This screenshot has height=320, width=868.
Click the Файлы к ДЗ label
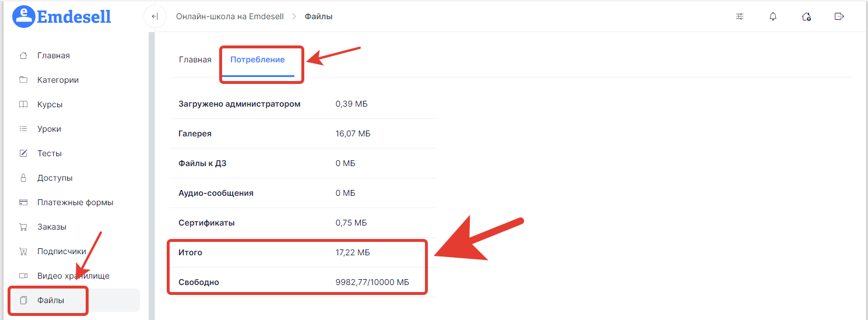pyautogui.click(x=202, y=163)
